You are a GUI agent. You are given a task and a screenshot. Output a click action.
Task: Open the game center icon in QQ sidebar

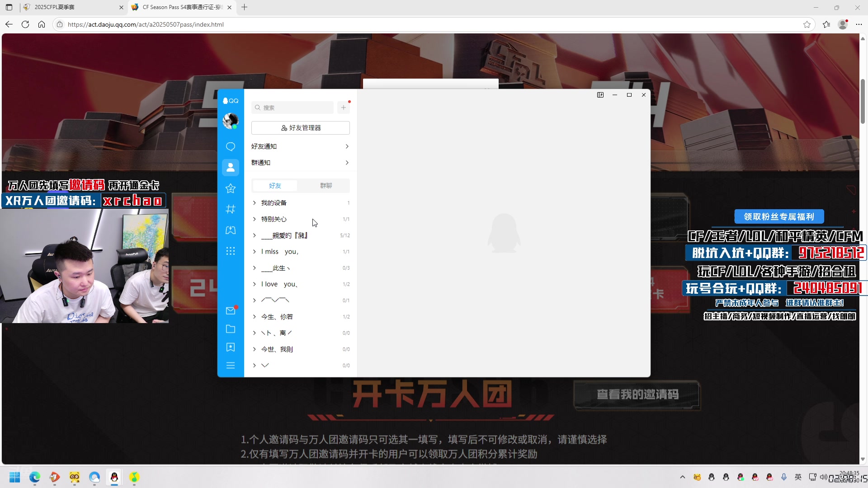[231, 230]
